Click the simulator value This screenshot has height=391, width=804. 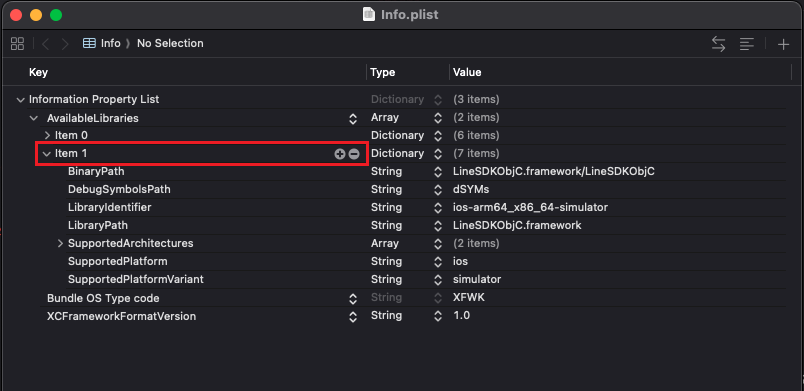477,279
